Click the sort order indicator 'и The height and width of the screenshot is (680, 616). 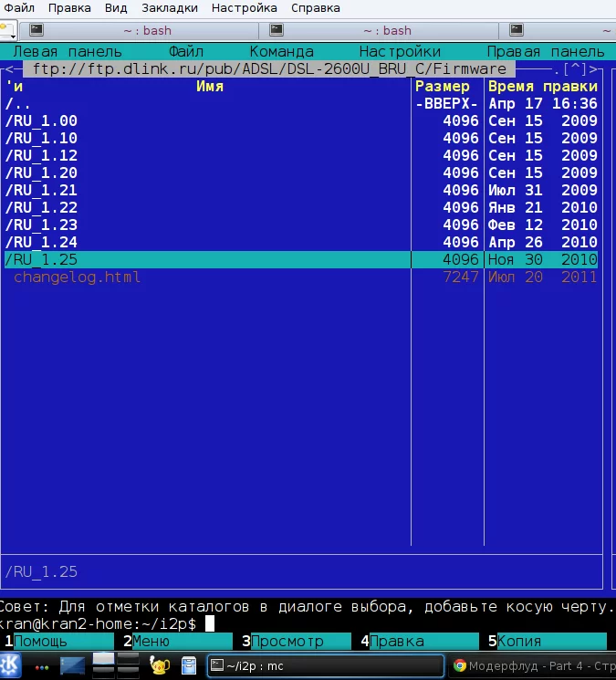pos(15,87)
